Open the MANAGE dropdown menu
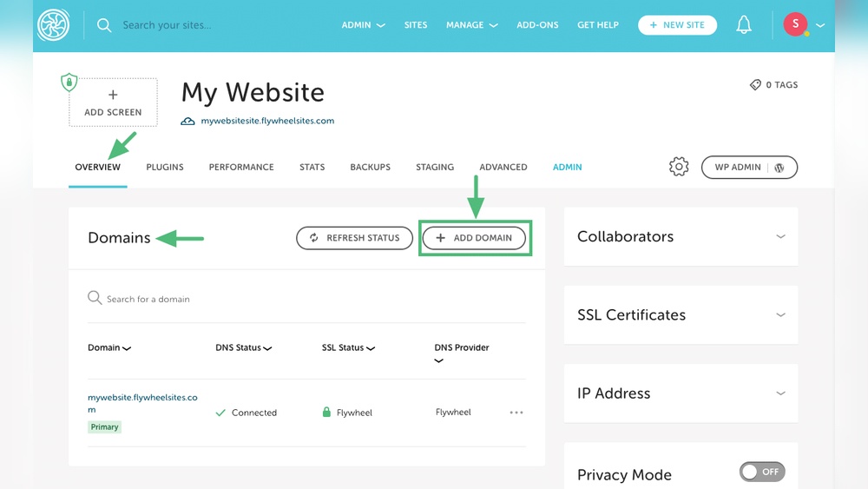Viewport: 868px width, 489px height. coord(471,25)
